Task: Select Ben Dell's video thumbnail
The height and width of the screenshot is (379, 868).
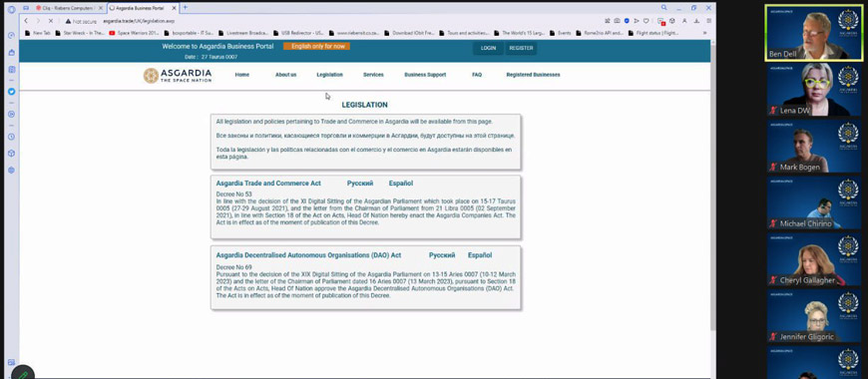Action: click(x=815, y=33)
